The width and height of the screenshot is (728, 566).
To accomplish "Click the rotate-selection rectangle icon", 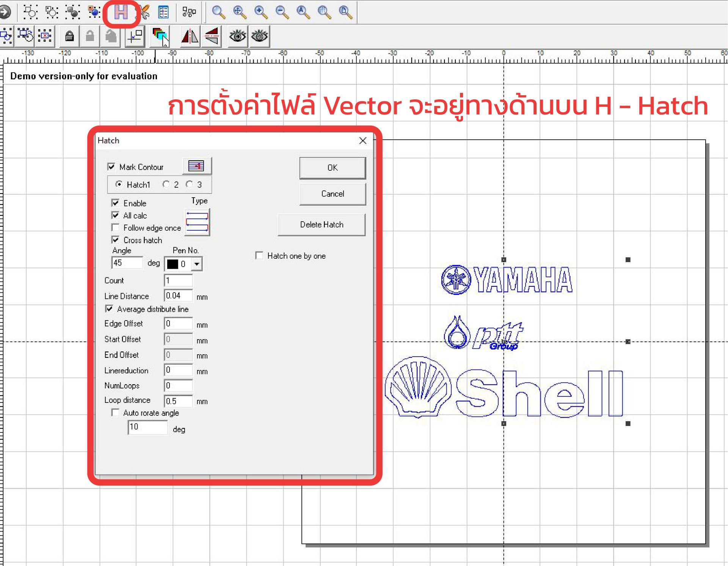I will (x=25, y=36).
